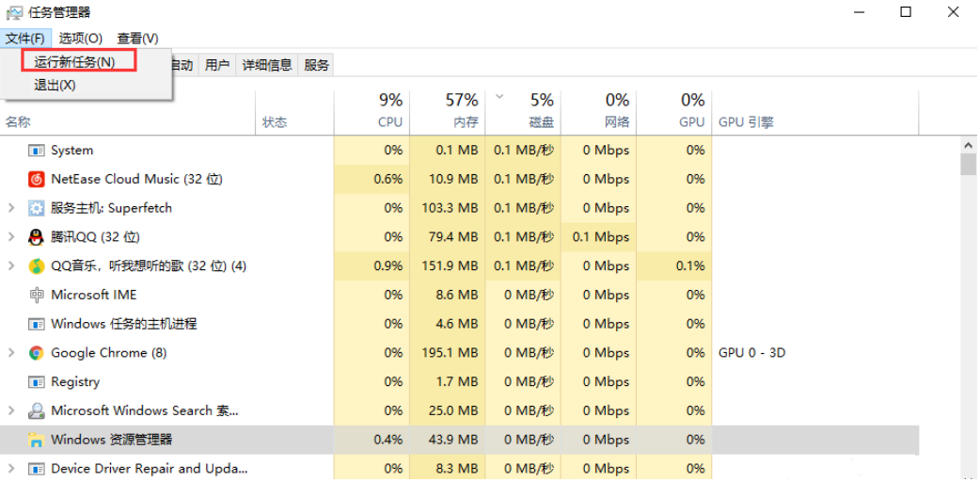
Task: Click the NetEase Cloud Music process icon
Action: (37, 179)
